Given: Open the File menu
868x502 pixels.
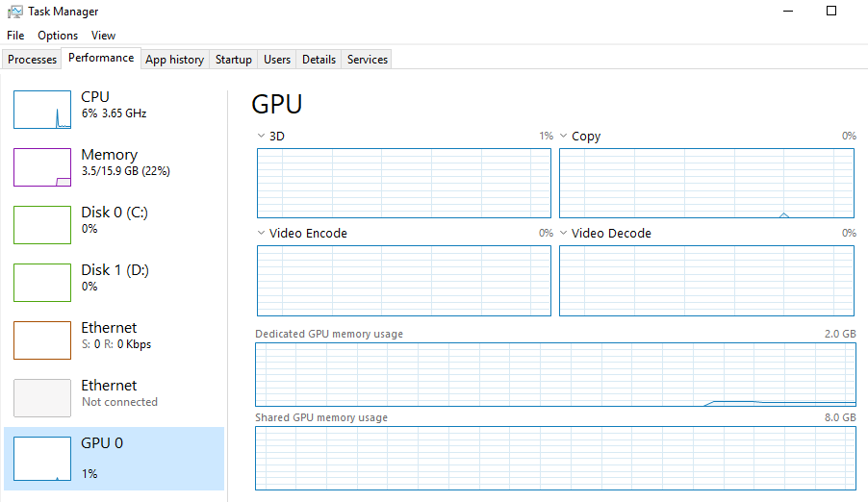Looking at the screenshot, I should point(15,36).
